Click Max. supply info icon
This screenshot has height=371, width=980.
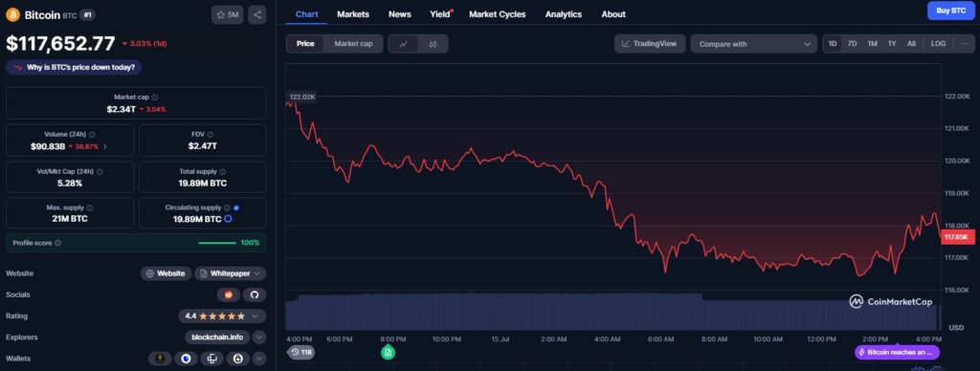(x=89, y=207)
